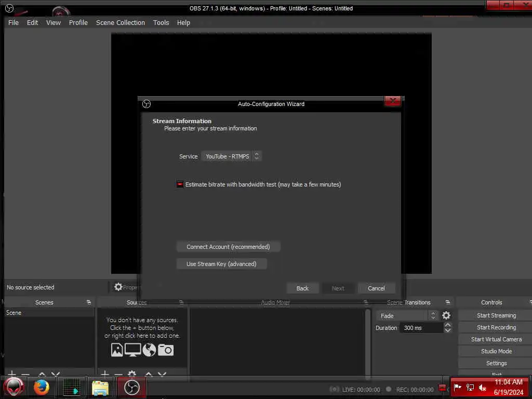Click Start Recording in Controls
The height and width of the screenshot is (399, 532).
pyautogui.click(x=496, y=327)
